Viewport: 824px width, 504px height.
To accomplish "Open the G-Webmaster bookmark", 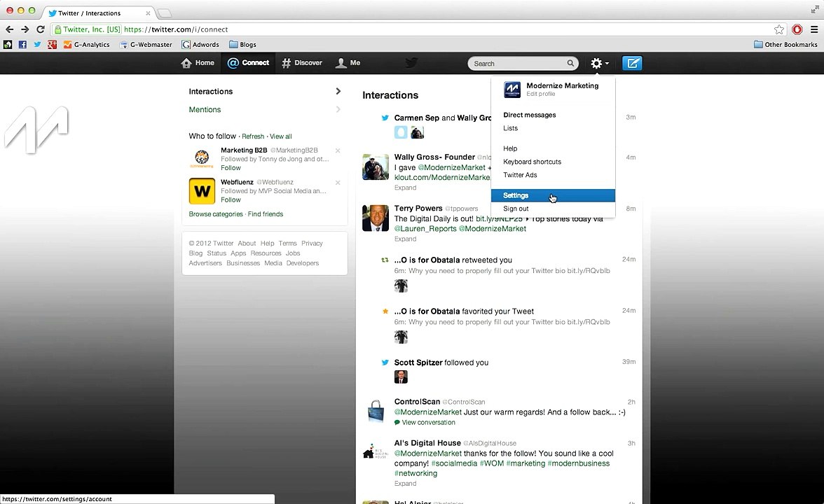I will [x=146, y=45].
